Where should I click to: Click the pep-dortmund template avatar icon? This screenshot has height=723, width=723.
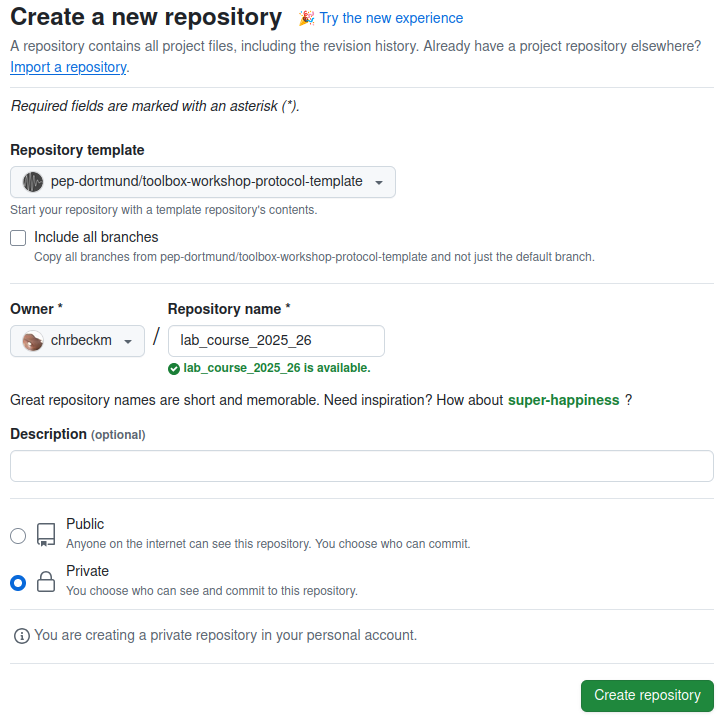point(33,182)
